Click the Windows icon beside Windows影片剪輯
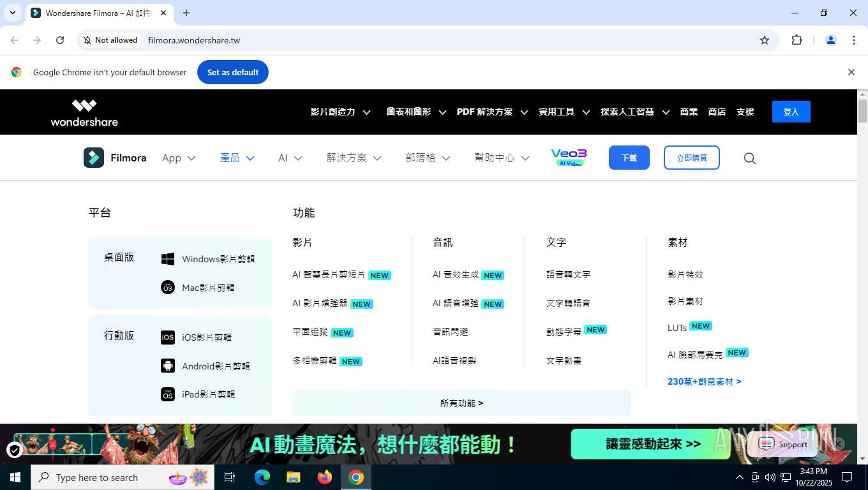 point(168,259)
